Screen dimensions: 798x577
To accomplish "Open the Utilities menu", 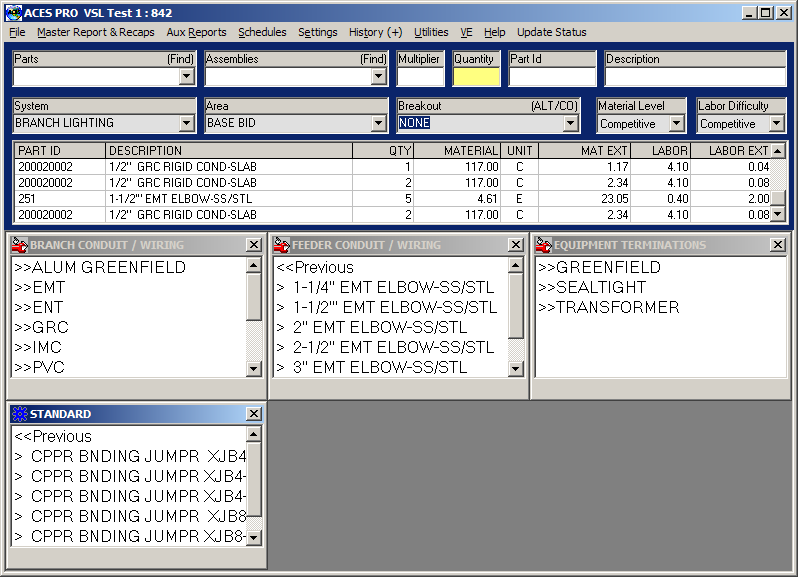I will tap(431, 32).
